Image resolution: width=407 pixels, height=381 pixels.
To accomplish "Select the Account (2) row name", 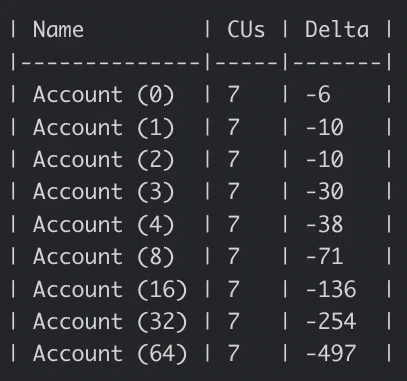I will pyautogui.click(x=104, y=159).
